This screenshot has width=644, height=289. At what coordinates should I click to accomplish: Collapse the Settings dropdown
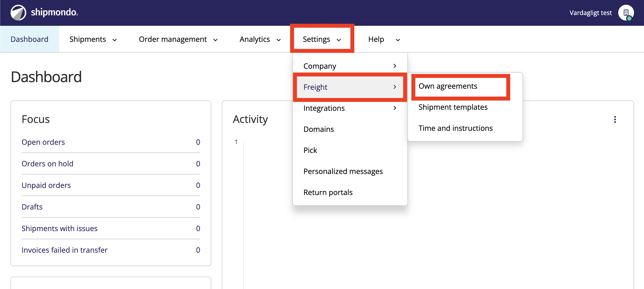coord(322,39)
